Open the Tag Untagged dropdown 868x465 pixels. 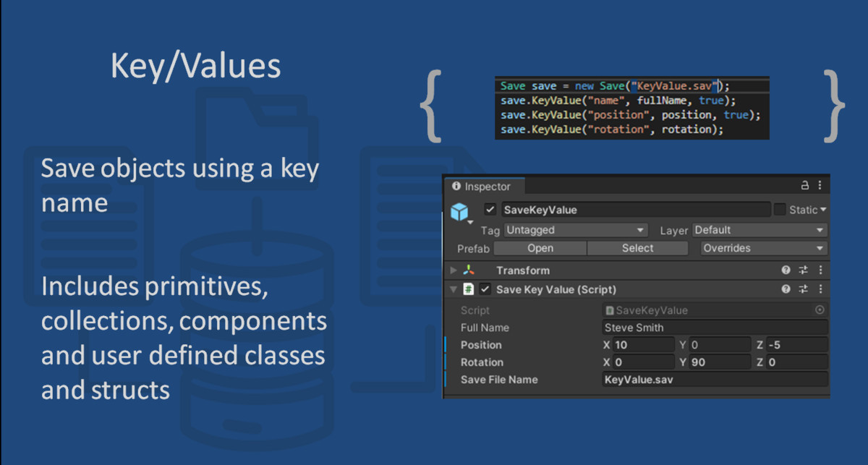pos(575,230)
